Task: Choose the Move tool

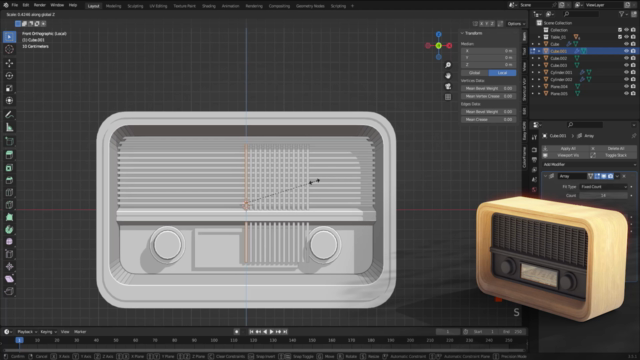Action: coord(9,63)
